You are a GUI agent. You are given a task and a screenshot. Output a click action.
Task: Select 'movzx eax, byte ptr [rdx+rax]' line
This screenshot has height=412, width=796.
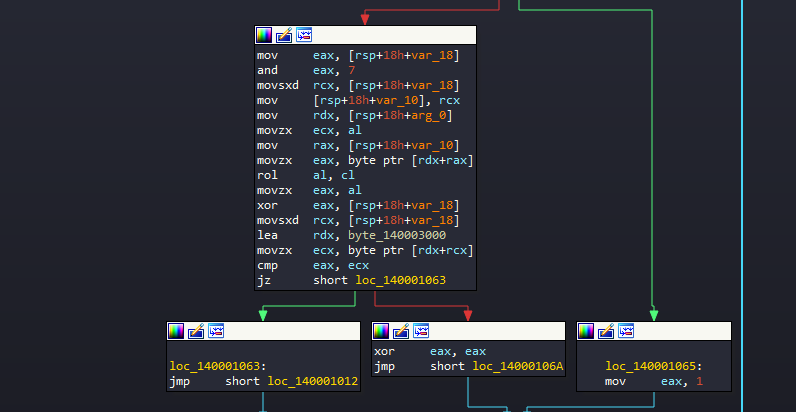pyautogui.click(x=365, y=160)
